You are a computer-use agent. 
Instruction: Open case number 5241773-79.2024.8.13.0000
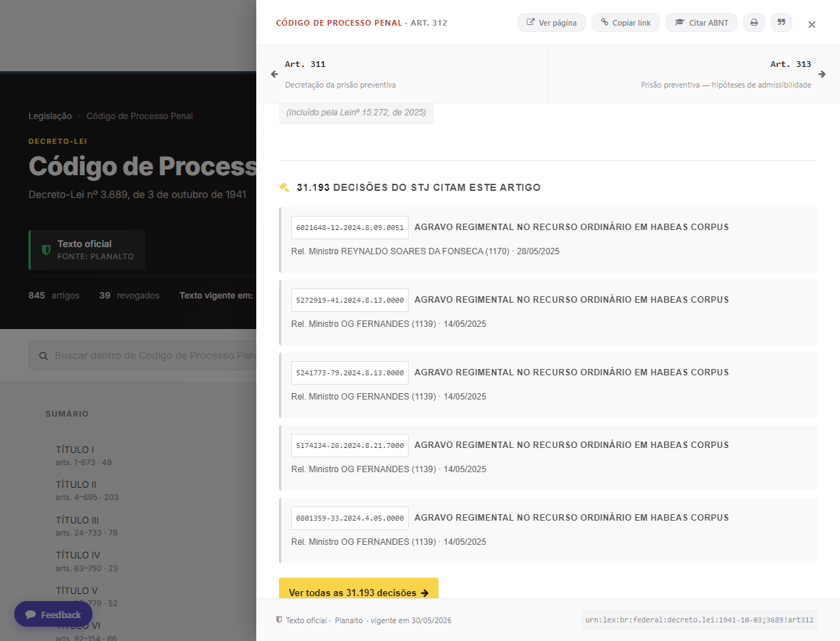[350, 372]
